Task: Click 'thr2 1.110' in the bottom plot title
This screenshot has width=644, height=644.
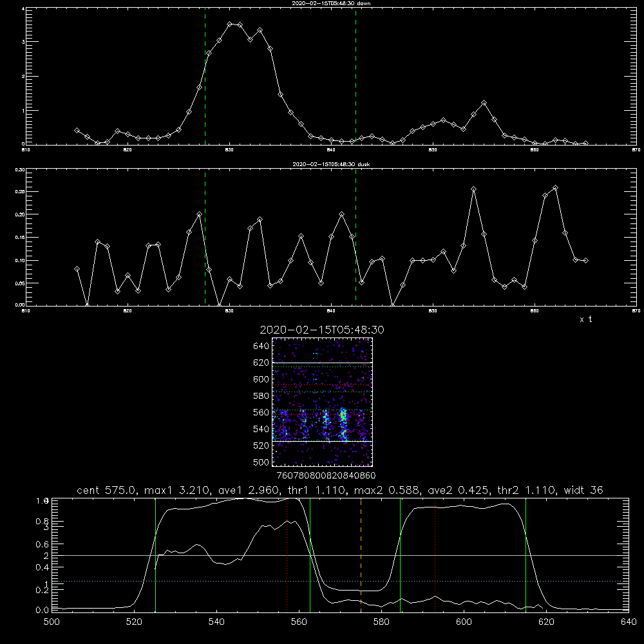Action: 527,490
